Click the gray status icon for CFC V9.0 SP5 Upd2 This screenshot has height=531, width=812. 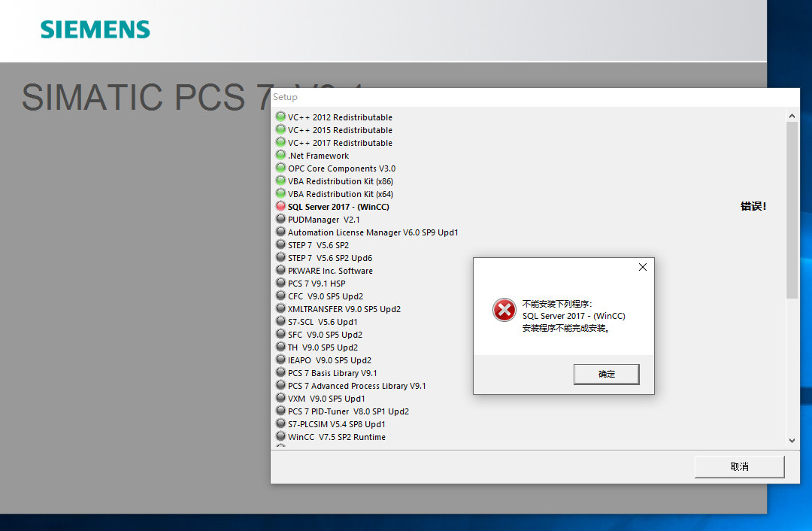(x=280, y=296)
